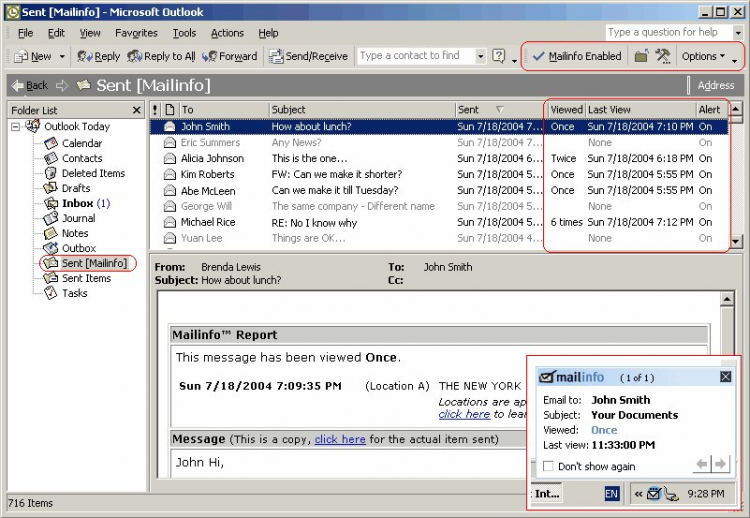Open the Help menu

[268, 33]
